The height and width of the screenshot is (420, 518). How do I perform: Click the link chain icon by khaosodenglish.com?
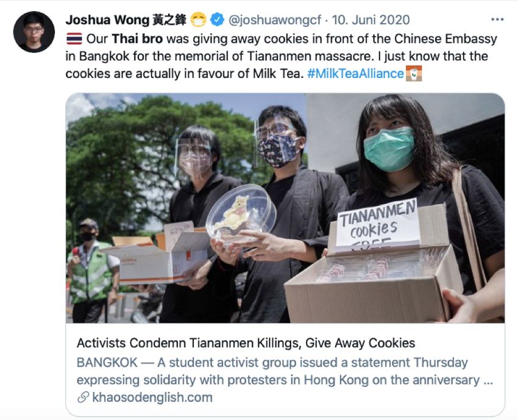tap(83, 397)
